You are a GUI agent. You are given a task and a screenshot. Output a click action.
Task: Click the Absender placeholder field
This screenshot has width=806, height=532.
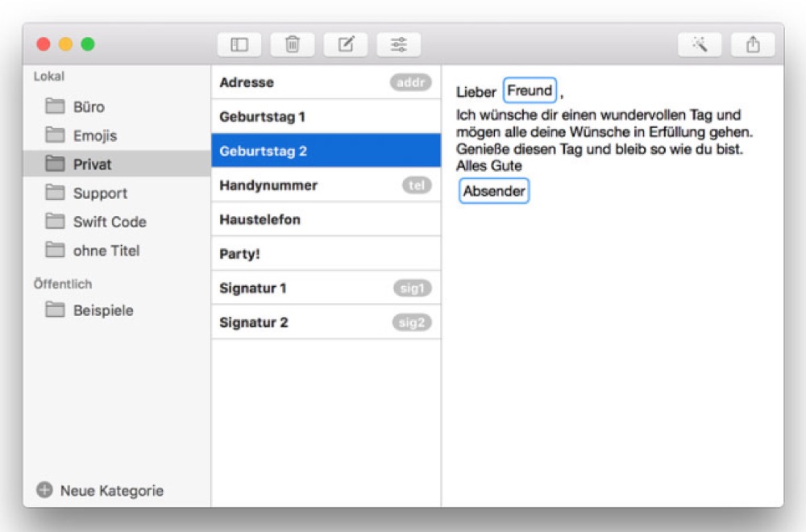click(x=494, y=191)
